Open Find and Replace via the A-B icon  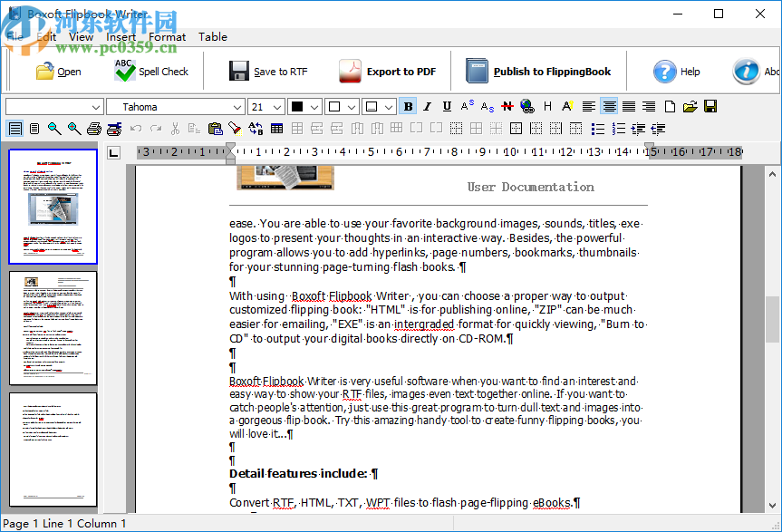[255, 128]
